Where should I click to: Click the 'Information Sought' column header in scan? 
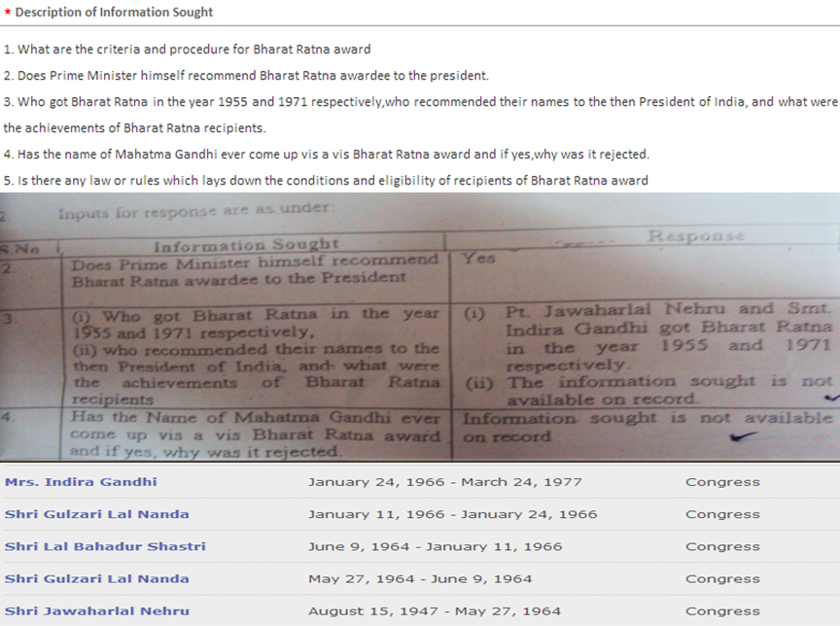(246, 243)
